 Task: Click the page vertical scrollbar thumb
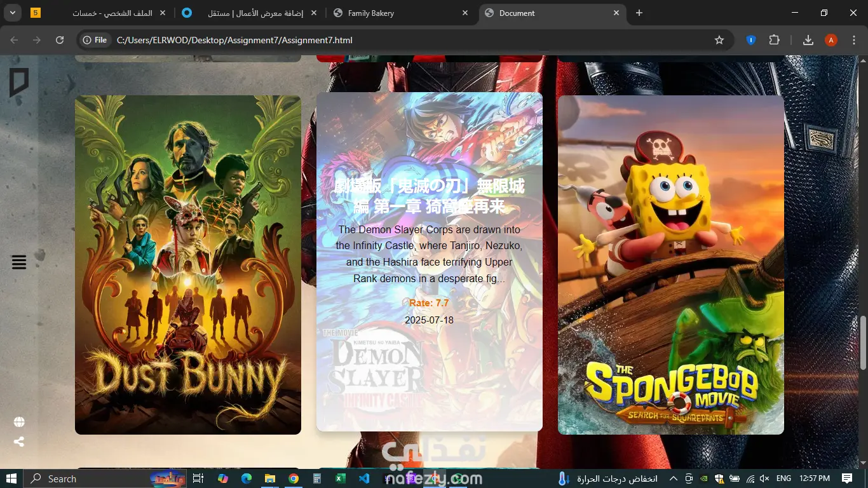(x=863, y=342)
